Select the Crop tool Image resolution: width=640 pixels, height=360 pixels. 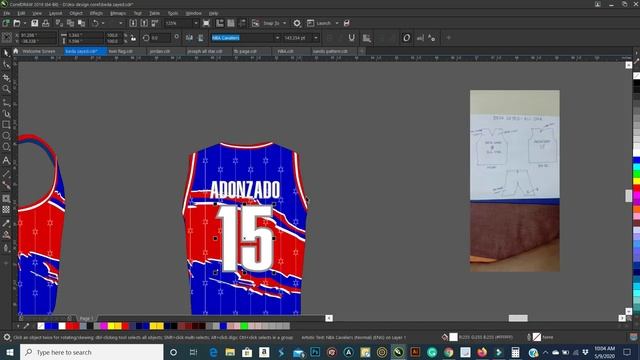pos(6,77)
